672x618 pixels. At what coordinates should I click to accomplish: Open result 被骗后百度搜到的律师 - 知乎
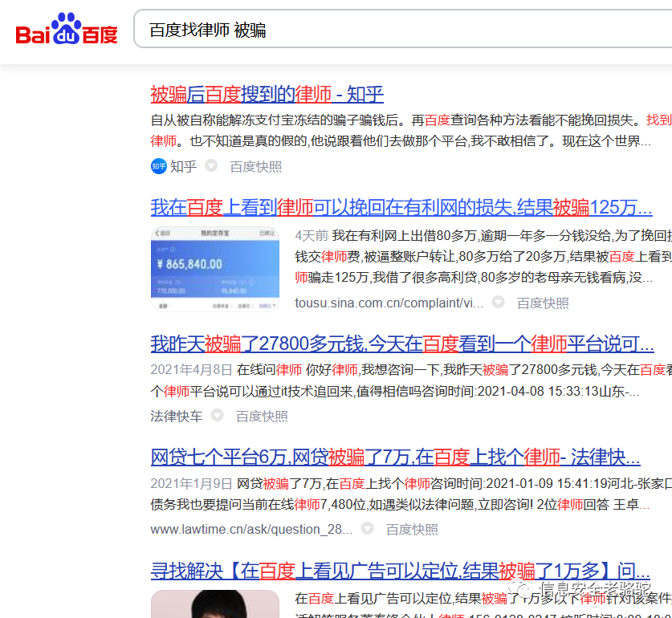click(x=267, y=94)
